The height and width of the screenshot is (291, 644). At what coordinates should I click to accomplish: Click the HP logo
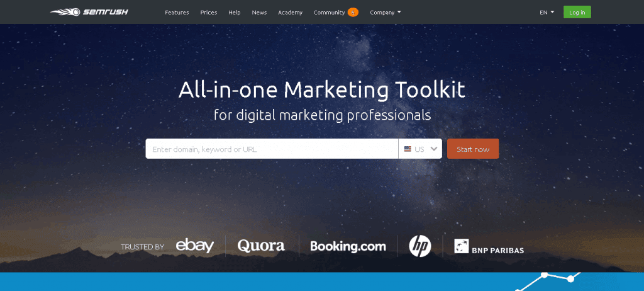tap(419, 246)
